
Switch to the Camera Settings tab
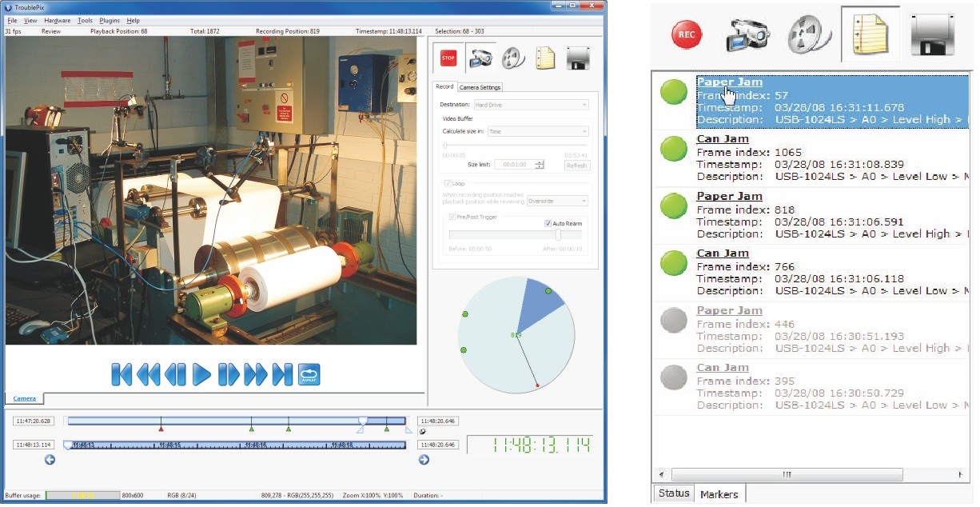pos(480,87)
